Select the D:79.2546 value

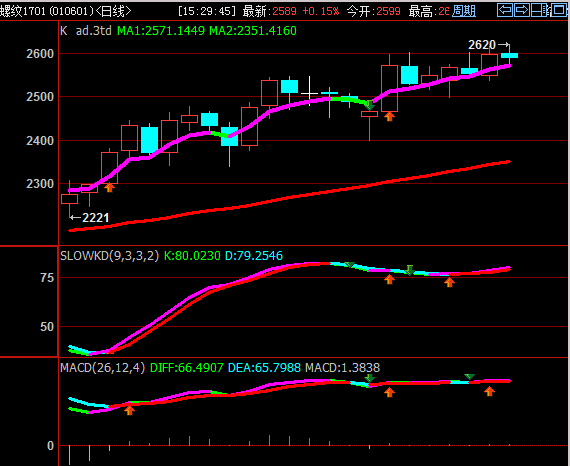(254, 256)
